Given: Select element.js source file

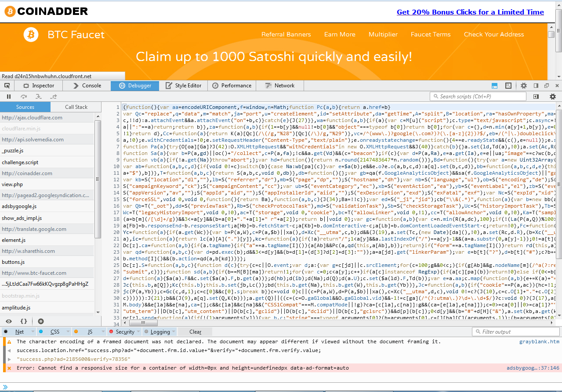Looking at the screenshot, I should pos(47,240).
